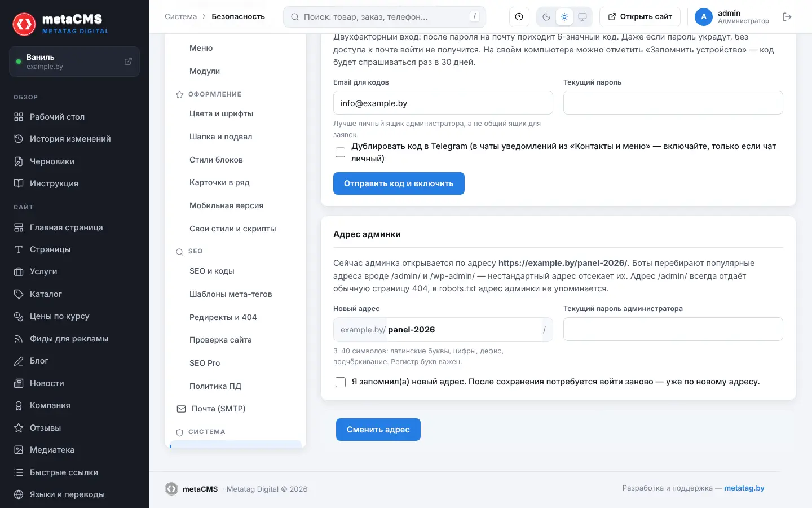Viewport: 812px width, 508px height.
Task: Click the help question mark icon
Action: pyautogui.click(x=519, y=17)
